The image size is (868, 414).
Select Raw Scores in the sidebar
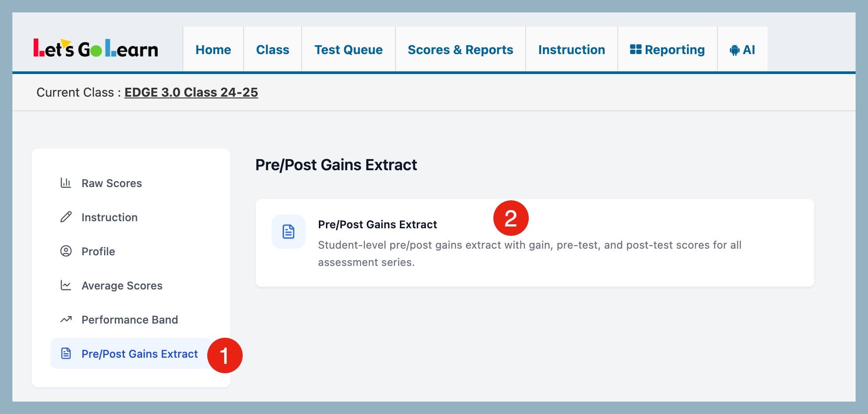click(112, 183)
